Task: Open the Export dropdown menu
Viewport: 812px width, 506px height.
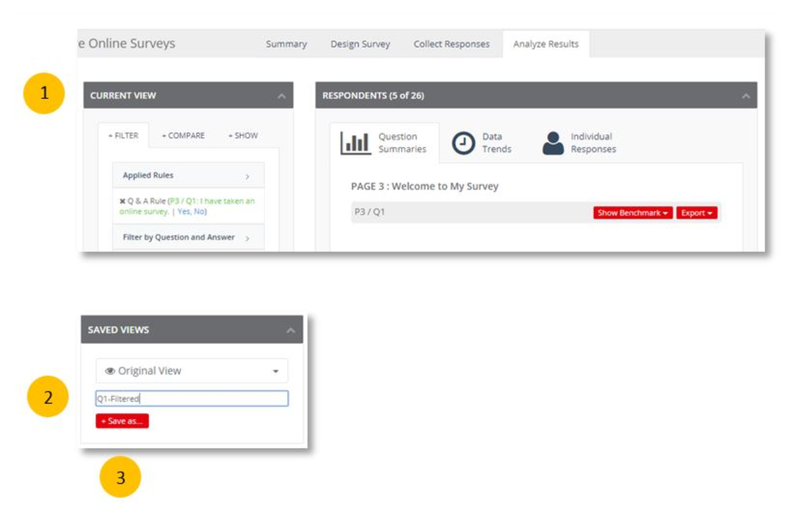Action: 697,213
